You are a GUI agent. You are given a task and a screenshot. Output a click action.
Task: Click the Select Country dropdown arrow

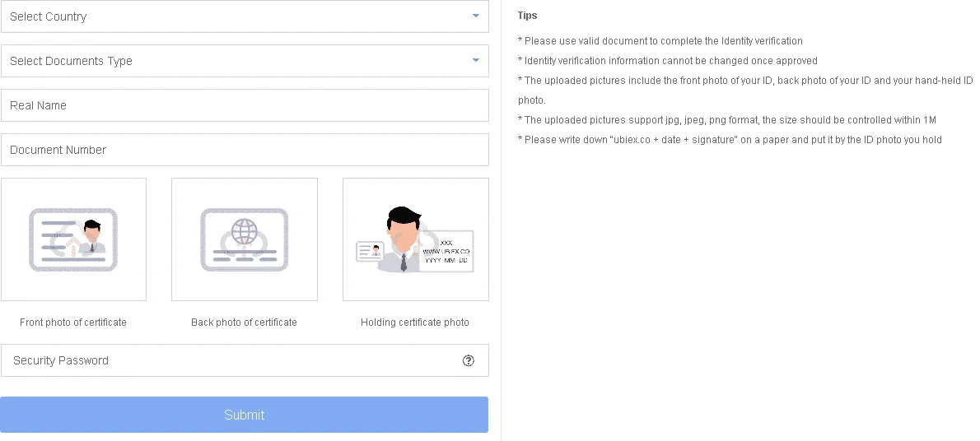click(476, 16)
